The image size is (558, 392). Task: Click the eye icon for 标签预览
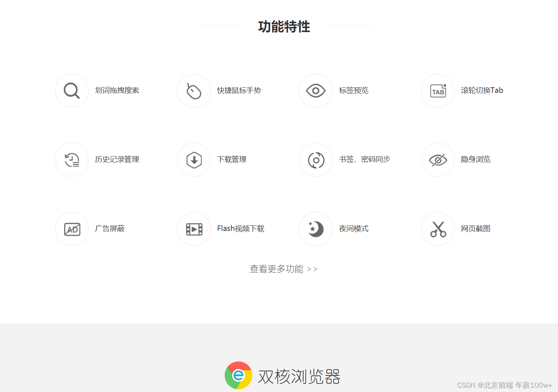pyautogui.click(x=316, y=90)
